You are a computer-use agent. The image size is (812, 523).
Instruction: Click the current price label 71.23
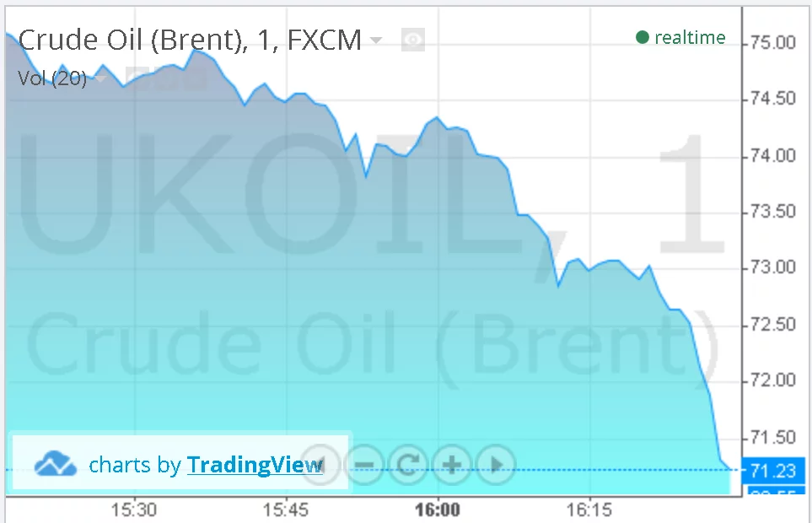773,472
